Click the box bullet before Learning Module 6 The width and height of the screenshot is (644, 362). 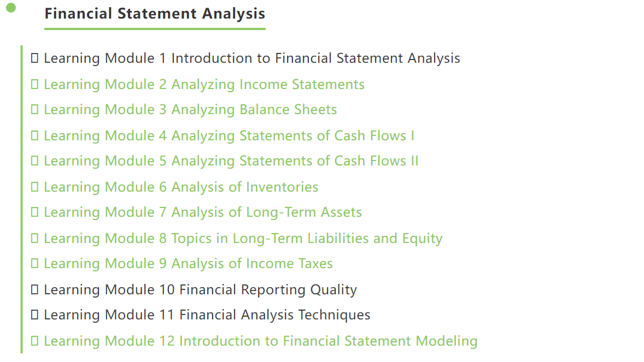point(34,187)
